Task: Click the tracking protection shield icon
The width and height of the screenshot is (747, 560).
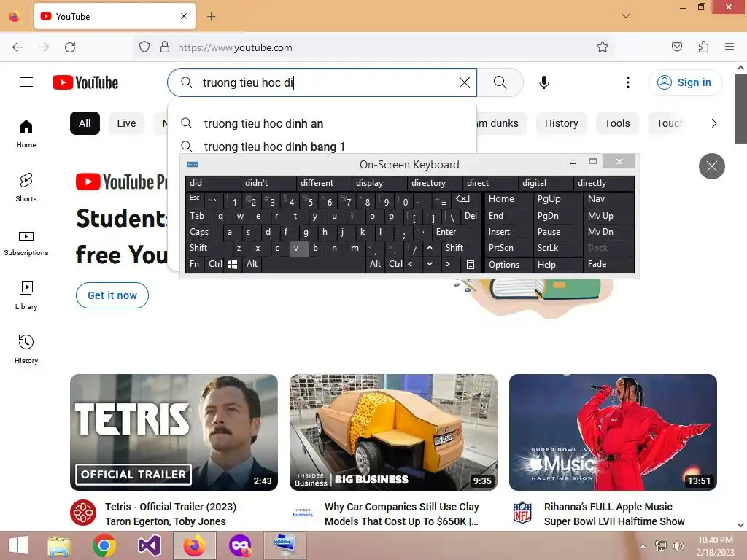Action: [144, 47]
